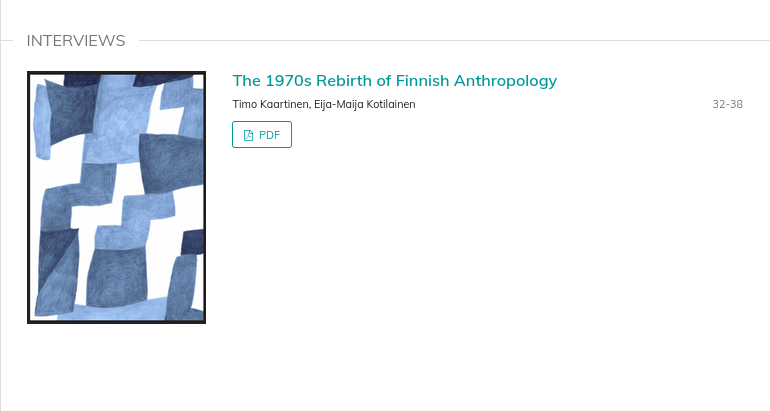
Task: Open the PDF of the Finnish Anthropology interview
Action: point(262,135)
